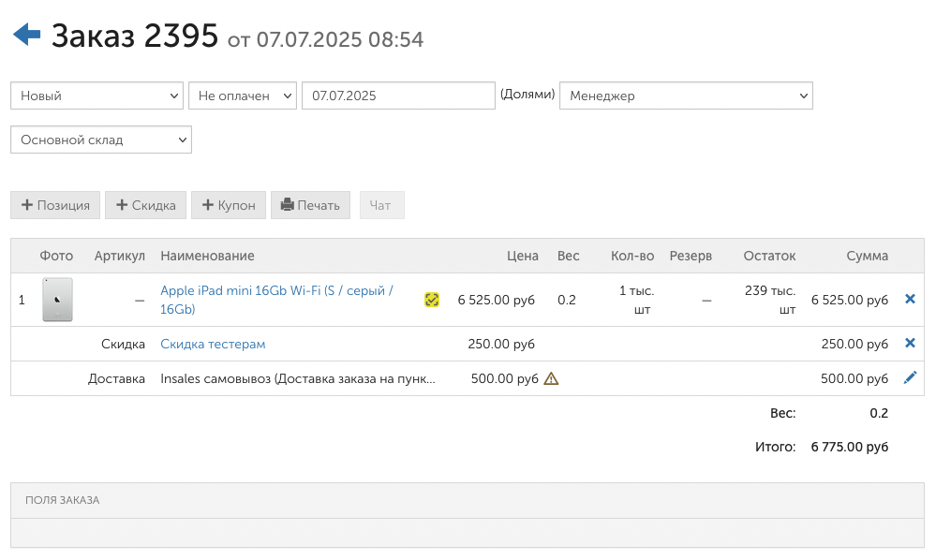The height and width of the screenshot is (560, 936).
Task: Click the iPad product thumbnail photo
Action: coord(57,300)
